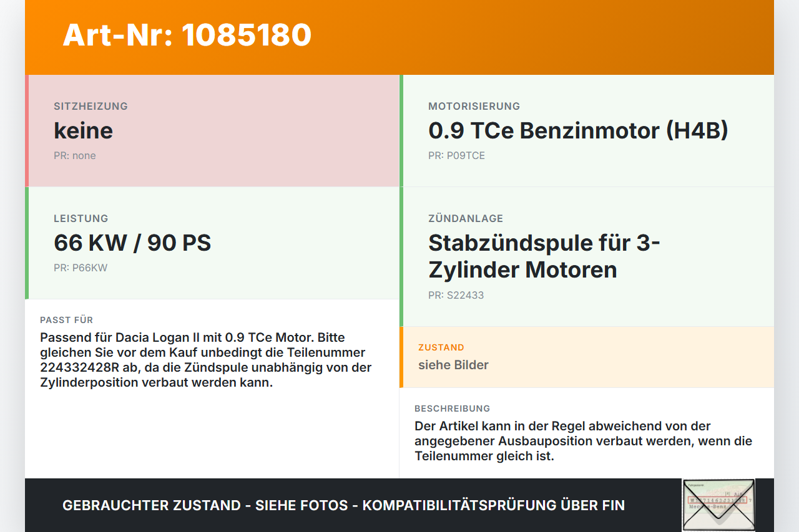Click the "Passend für Dacia Logan II" paragraph
The height and width of the screenshot is (532, 799).
pos(206,360)
